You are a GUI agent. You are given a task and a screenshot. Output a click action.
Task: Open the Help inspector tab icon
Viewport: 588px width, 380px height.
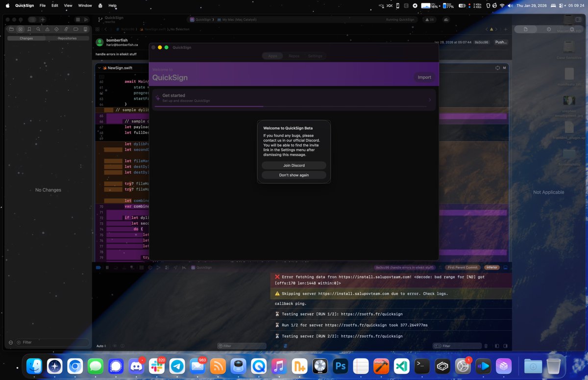[571, 29]
